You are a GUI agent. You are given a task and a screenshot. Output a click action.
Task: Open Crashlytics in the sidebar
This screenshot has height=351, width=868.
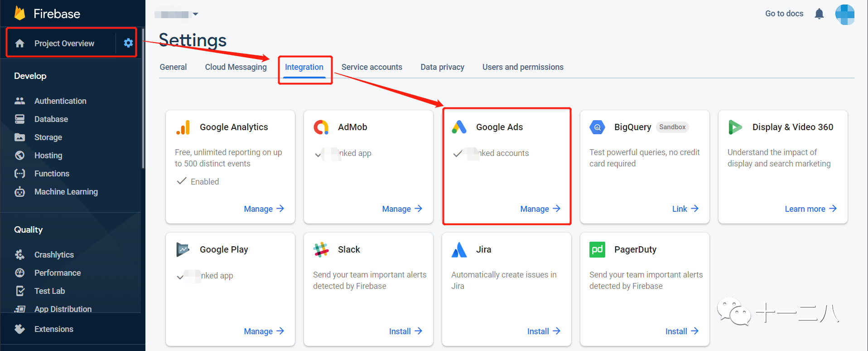[54, 254]
